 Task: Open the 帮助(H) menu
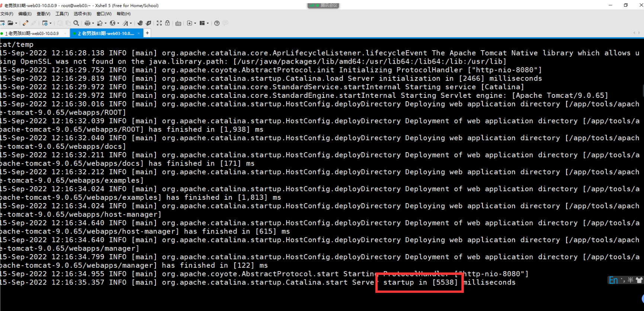coord(124,14)
